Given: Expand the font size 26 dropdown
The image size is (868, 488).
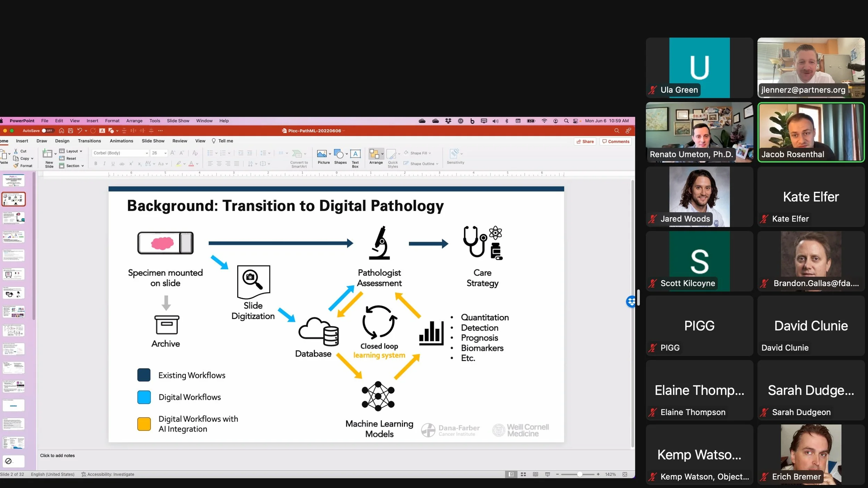Looking at the screenshot, I should pos(165,153).
